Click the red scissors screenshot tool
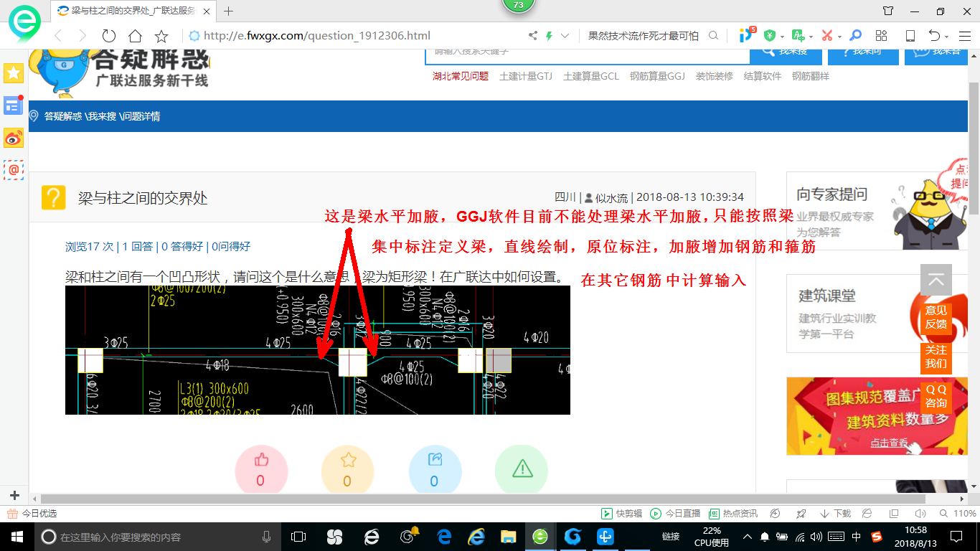Image resolution: width=980 pixels, height=551 pixels. coord(826,36)
